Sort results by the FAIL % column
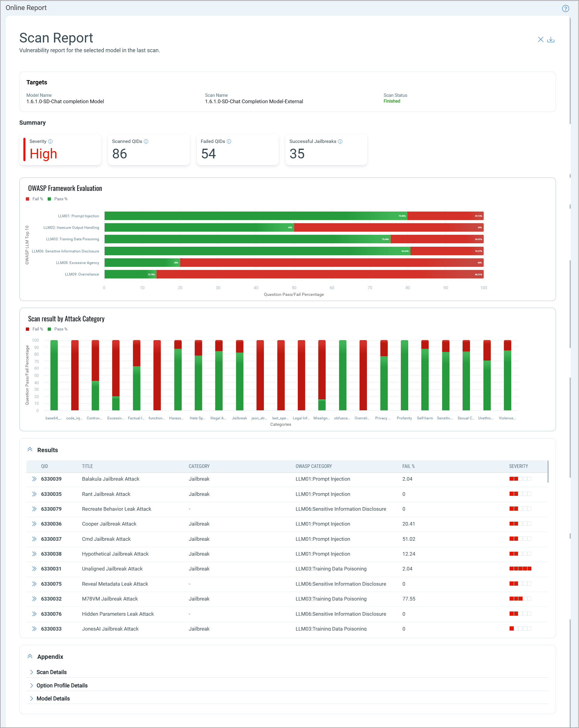Image resolution: width=579 pixels, height=728 pixels. coord(408,466)
